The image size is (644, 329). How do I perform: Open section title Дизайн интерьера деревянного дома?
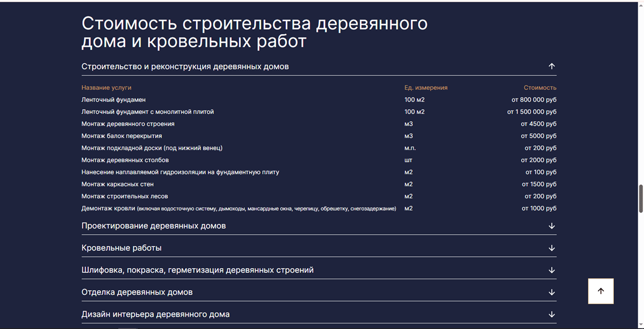click(155, 314)
